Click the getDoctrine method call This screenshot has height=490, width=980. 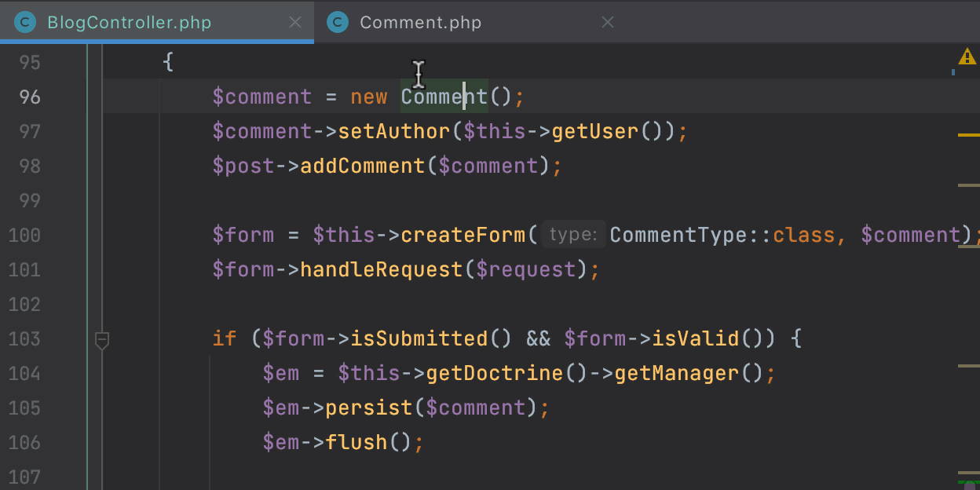494,373
